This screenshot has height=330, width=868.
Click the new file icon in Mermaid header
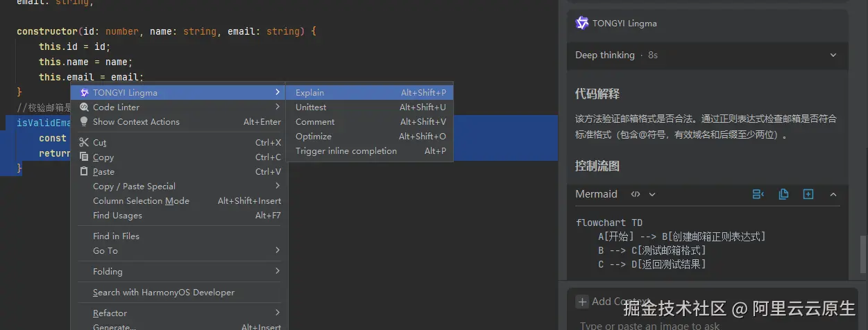point(808,194)
